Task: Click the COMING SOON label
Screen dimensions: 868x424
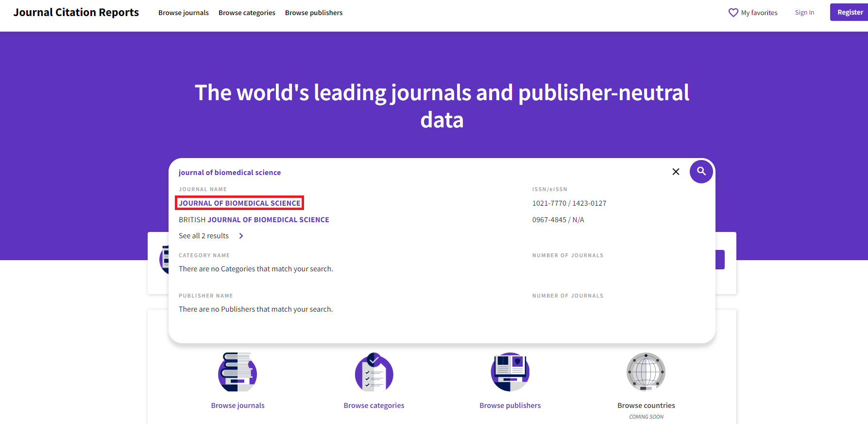Action: click(x=646, y=417)
